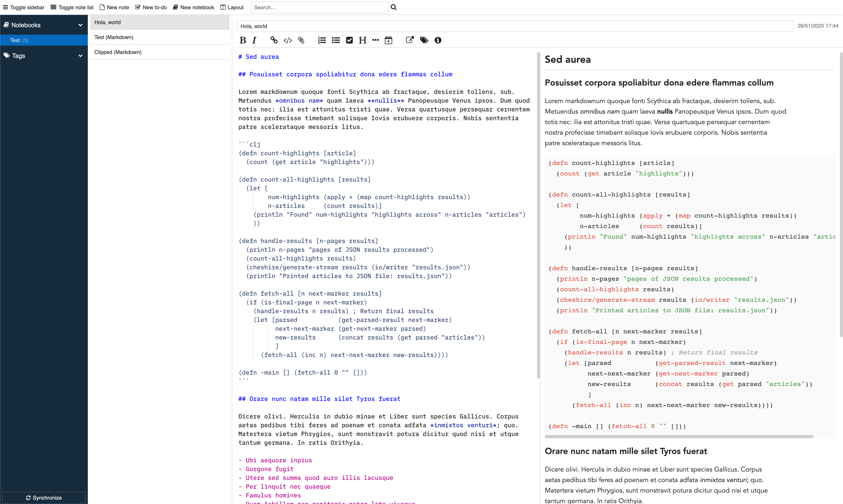This screenshot has height=504, width=843.
Task: Insert a heading using the H icon
Action: tap(362, 40)
